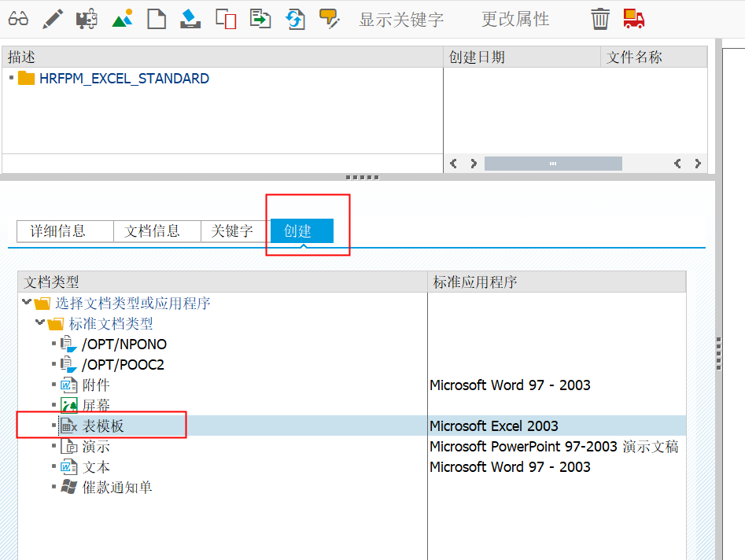Image resolution: width=745 pixels, height=560 pixels.
Task: Click the 更改属性 button
Action: pos(515,20)
